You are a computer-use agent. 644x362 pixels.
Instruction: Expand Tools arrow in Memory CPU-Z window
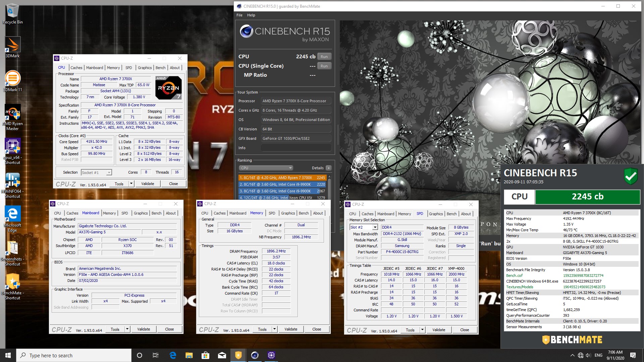(x=274, y=329)
